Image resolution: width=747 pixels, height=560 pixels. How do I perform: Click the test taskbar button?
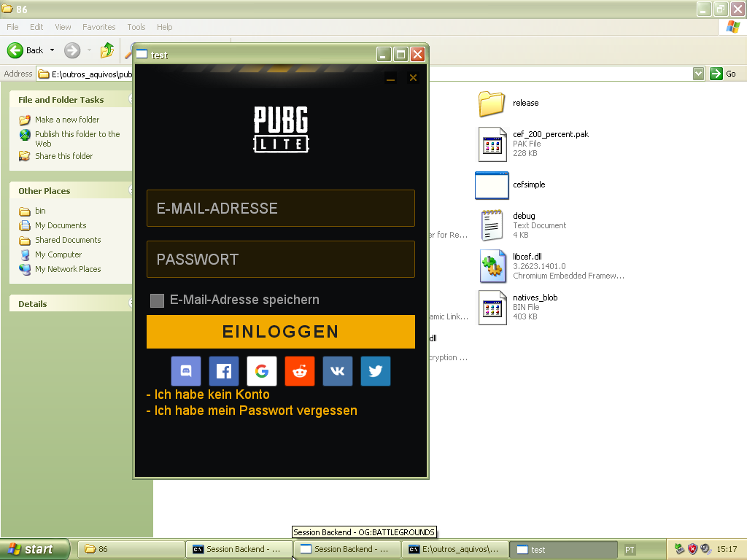(x=562, y=550)
